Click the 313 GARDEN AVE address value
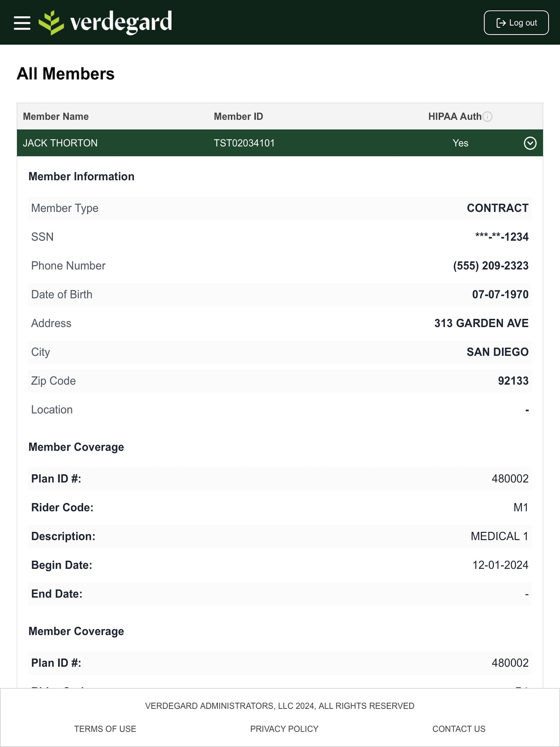The image size is (560, 747). tap(481, 323)
